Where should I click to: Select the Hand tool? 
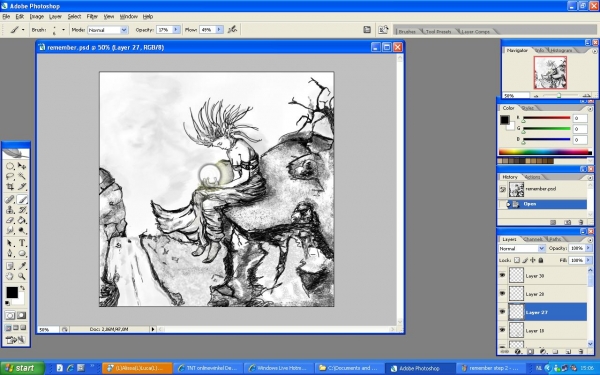[10, 276]
